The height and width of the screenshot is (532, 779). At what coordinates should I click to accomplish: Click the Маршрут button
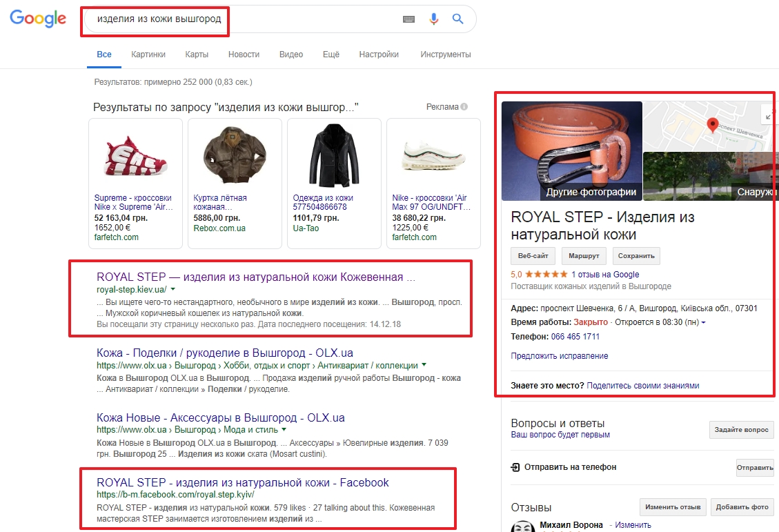pyautogui.click(x=584, y=256)
